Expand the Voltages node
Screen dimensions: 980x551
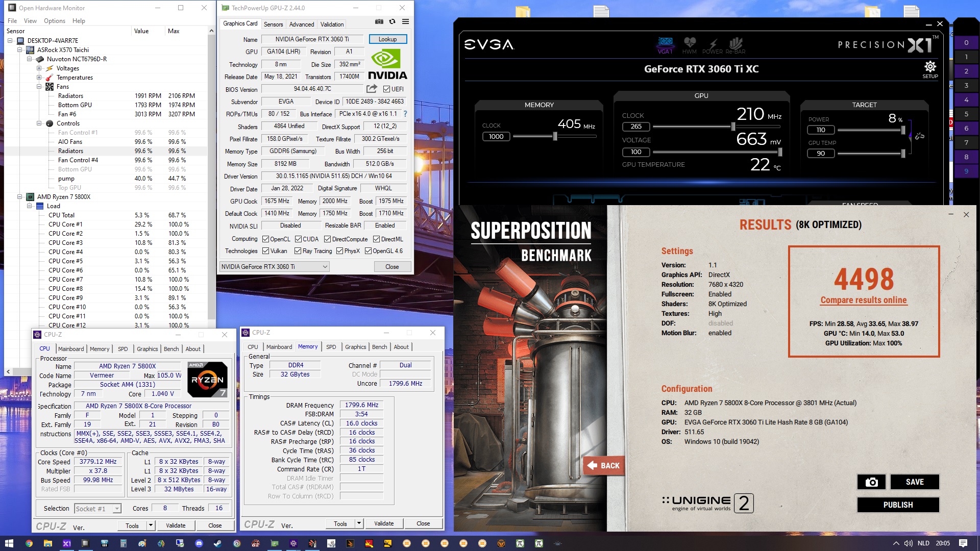pyautogui.click(x=39, y=68)
